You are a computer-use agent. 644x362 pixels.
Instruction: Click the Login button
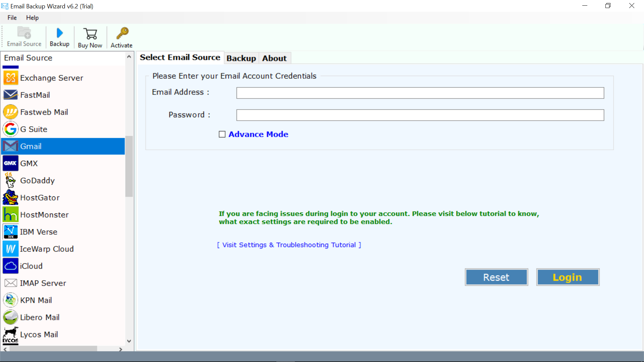[568, 277]
